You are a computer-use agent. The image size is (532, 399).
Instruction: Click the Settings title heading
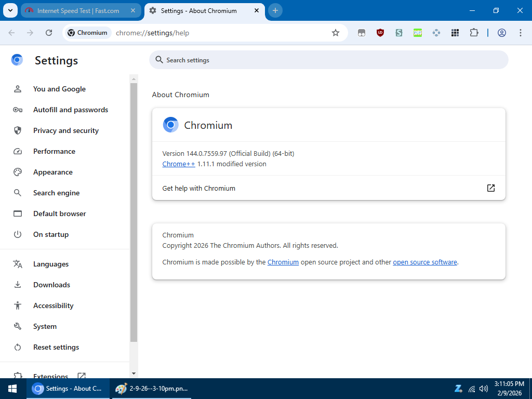(x=56, y=60)
